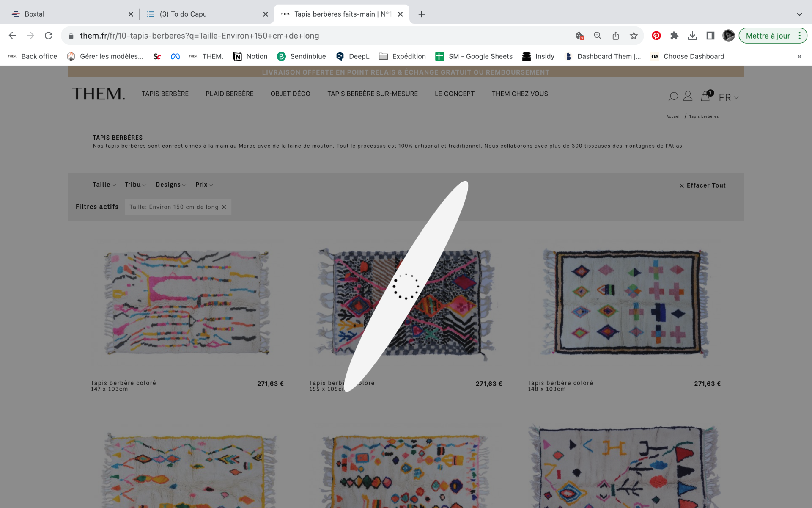Open TAPIS BERBÈRE SUR-MESURE menu

click(x=373, y=94)
